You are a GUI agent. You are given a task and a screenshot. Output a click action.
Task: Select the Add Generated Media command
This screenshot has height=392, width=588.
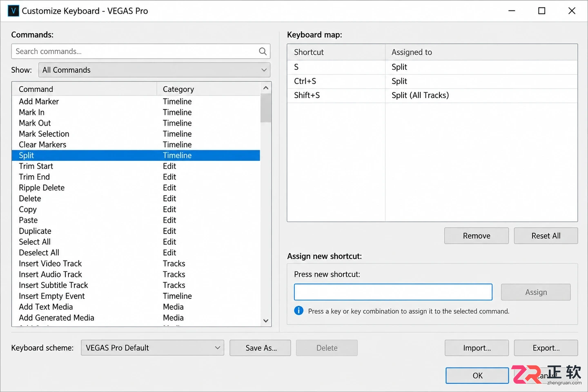click(136, 318)
